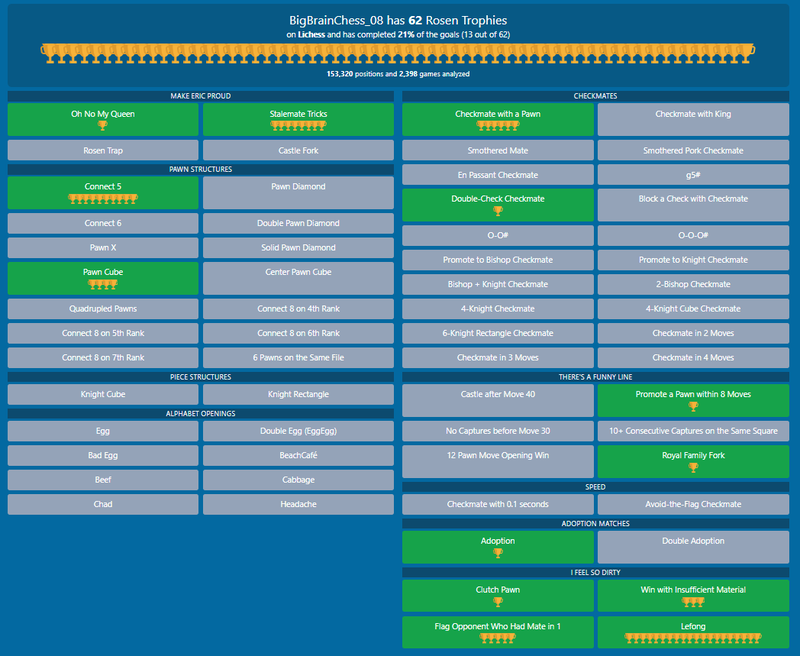Click the long trophy progress row at top
Image resolution: width=800 pixels, height=656 pixels.
[x=400, y=52]
